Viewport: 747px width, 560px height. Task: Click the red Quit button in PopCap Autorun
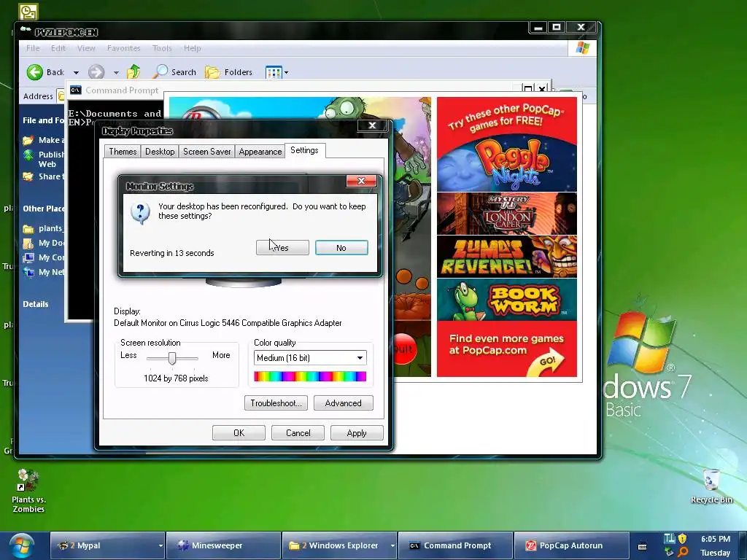(404, 349)
